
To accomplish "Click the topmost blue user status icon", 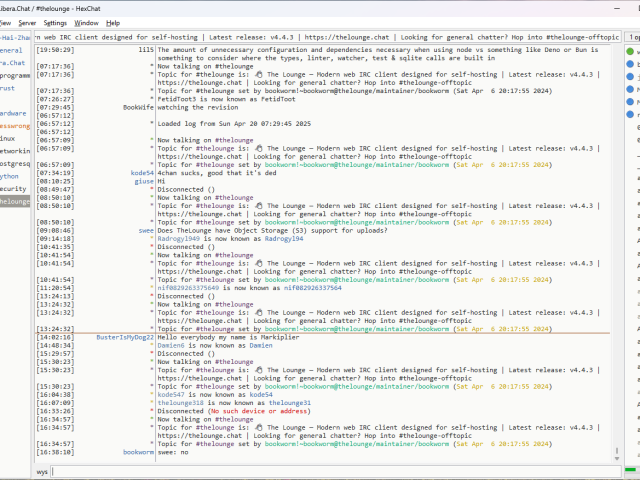I will point(630,64).
